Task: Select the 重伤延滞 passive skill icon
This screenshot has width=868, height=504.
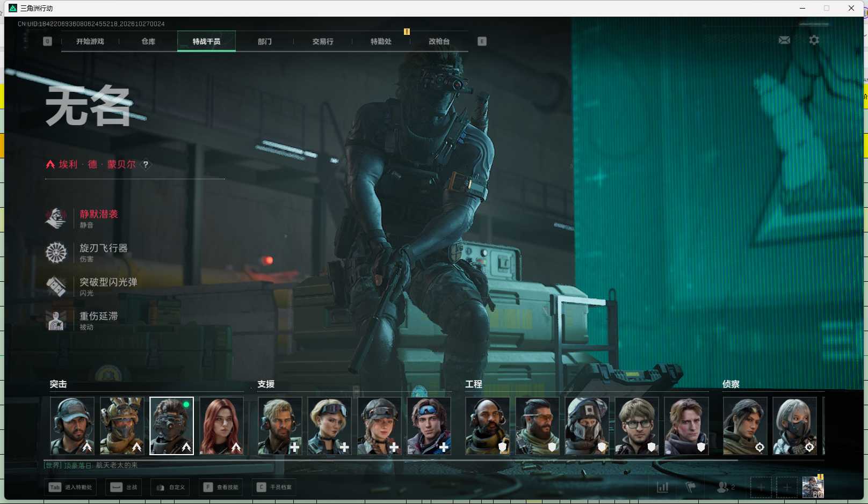Action: (x=56, y=320)
